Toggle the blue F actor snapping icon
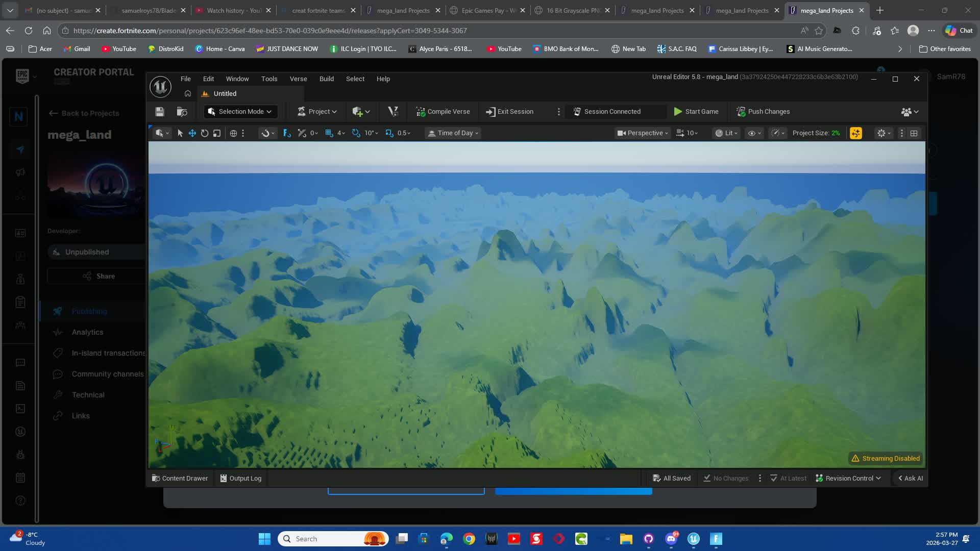Viewport: 980px width, 551px height. [x=287, y=133]
